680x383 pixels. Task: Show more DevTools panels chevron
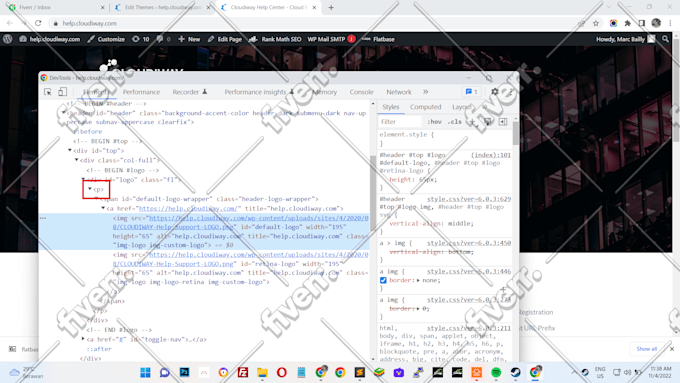(425, 92)
